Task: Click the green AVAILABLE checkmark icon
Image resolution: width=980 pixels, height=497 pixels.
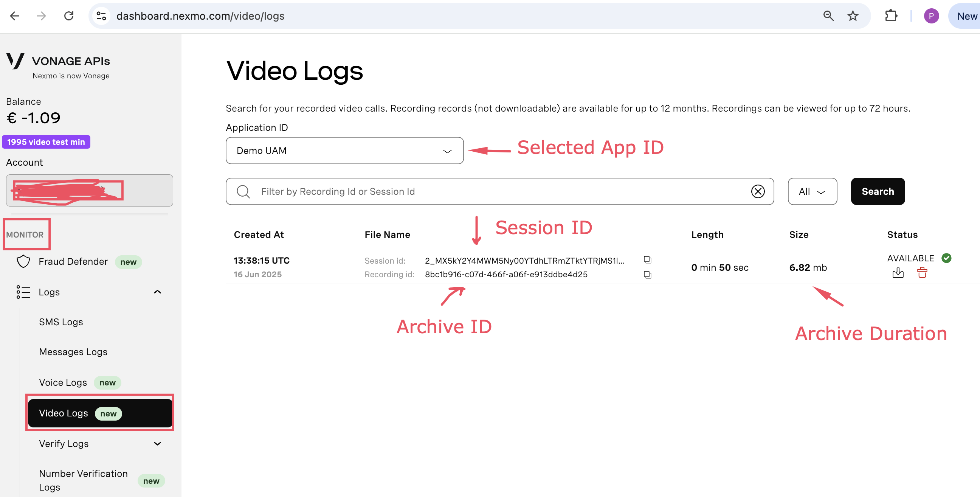Action: pos(946,258)
